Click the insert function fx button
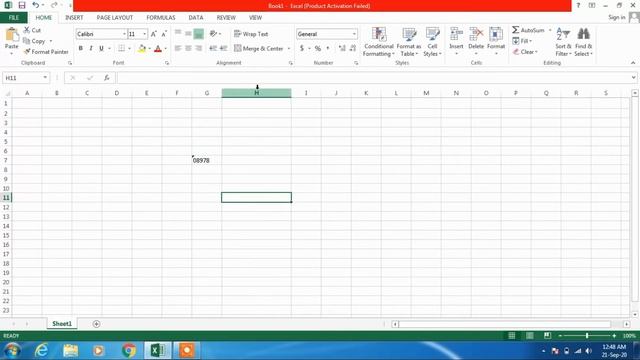The image size is (640, 360). [x=107, y=78]
